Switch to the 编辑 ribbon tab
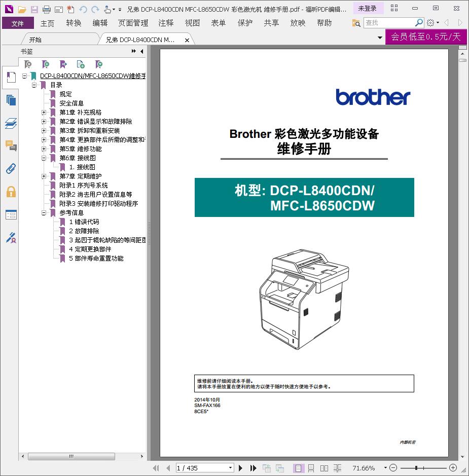Image resolution: width=469 pixels, height=476 pixels. click(100, 23)
